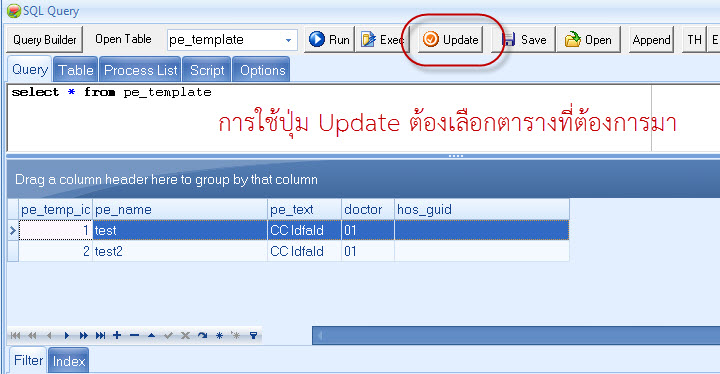The width and height of the screenshot is (720, 374).
Task: Click the pe_text column header
Action: 304,210
